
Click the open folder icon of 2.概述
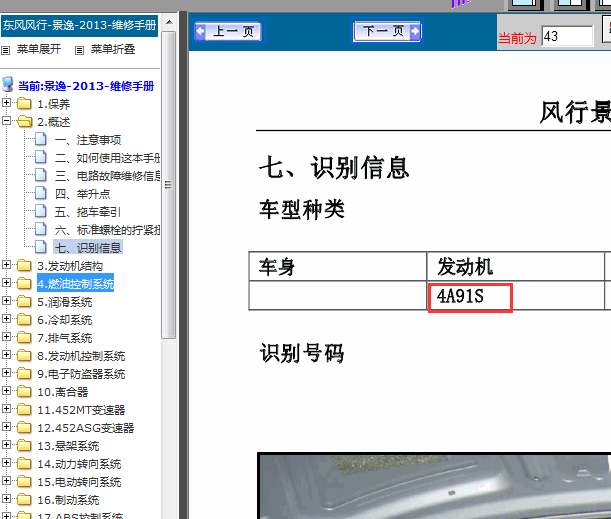[x=25, y=122]
